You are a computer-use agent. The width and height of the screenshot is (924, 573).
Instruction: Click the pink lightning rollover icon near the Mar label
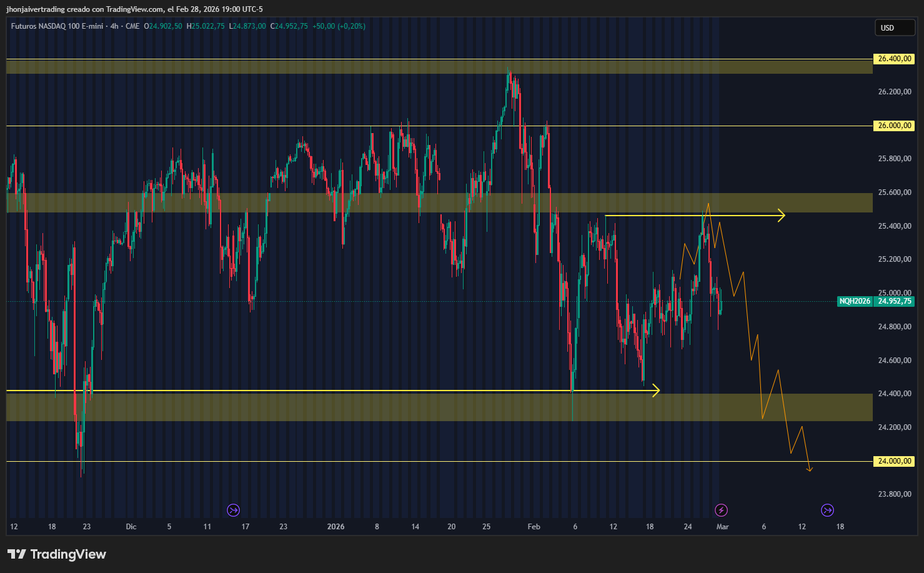click(722, 510)
